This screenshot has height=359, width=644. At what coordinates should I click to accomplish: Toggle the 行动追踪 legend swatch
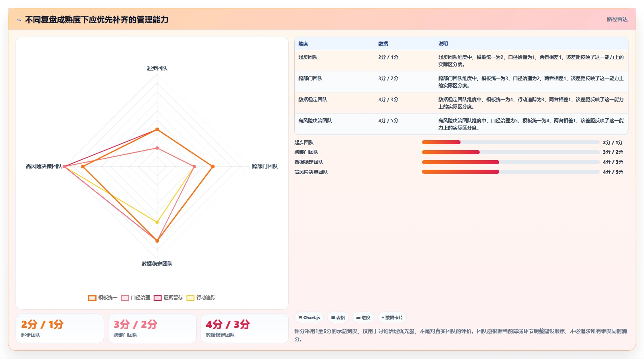(x=190, y=298)
